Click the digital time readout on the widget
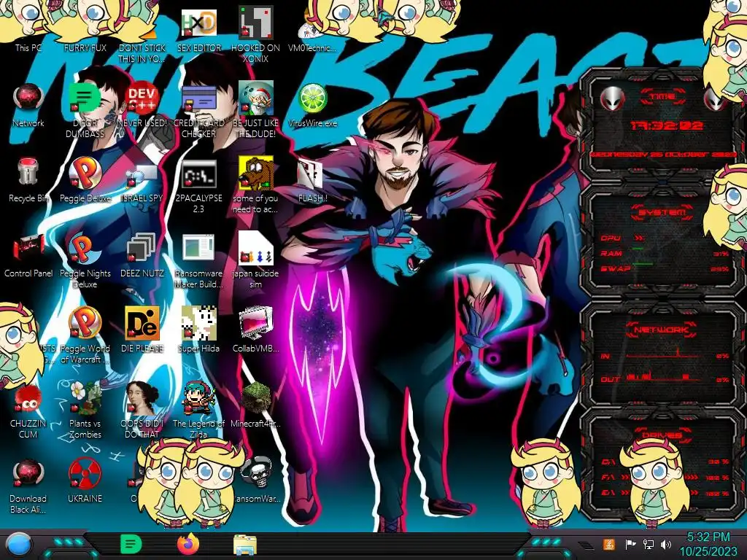 (666, 125)
